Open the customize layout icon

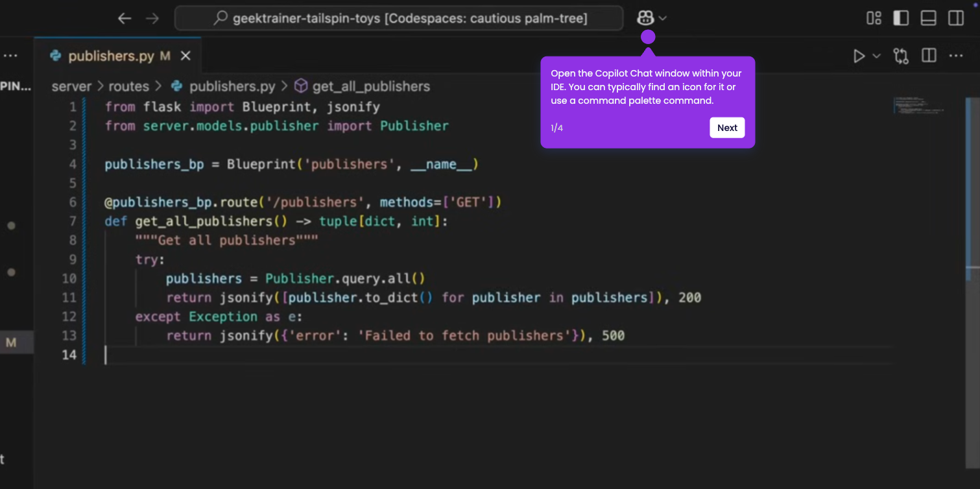874,18
